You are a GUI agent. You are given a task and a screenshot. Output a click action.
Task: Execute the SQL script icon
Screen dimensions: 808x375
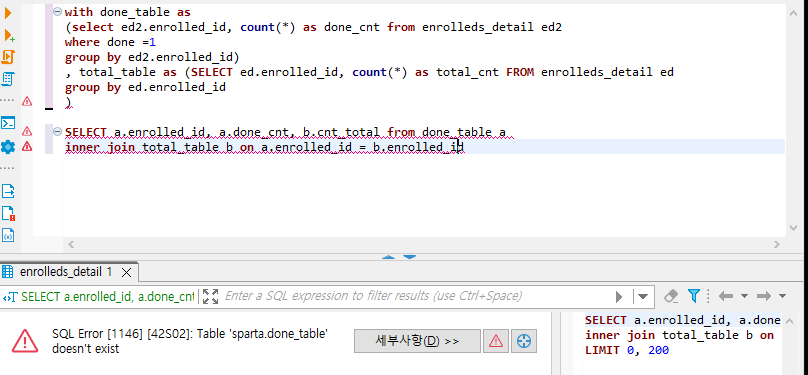click(8, 57)
